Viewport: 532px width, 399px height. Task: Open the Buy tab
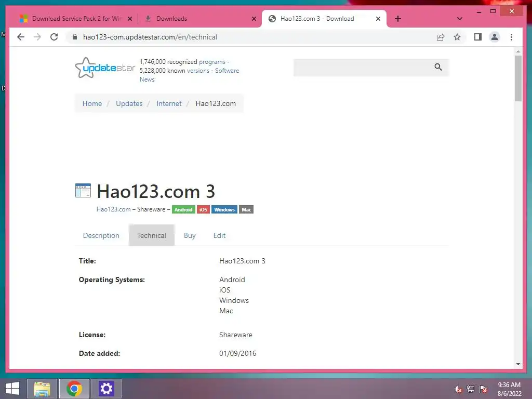coord(190,235)
